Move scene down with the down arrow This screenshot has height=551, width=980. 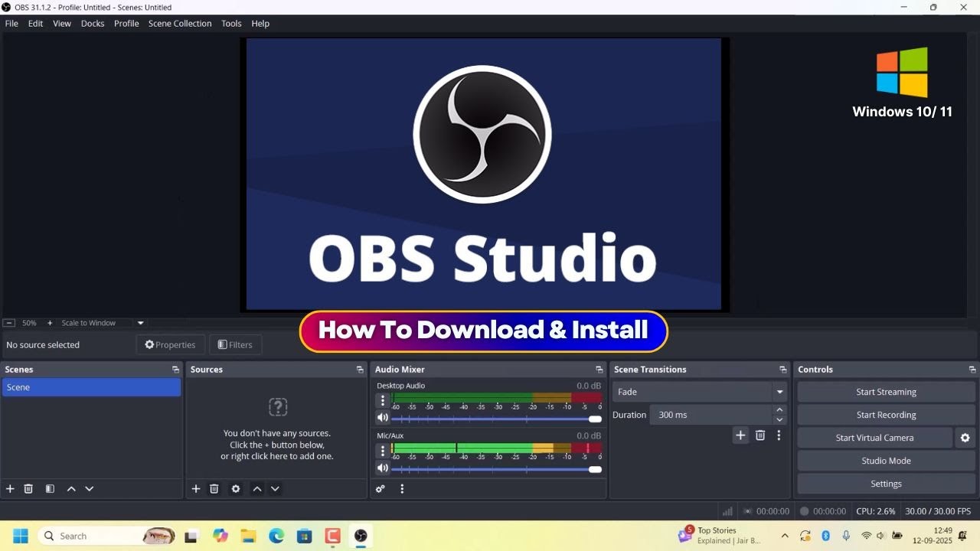click(90, 489)
